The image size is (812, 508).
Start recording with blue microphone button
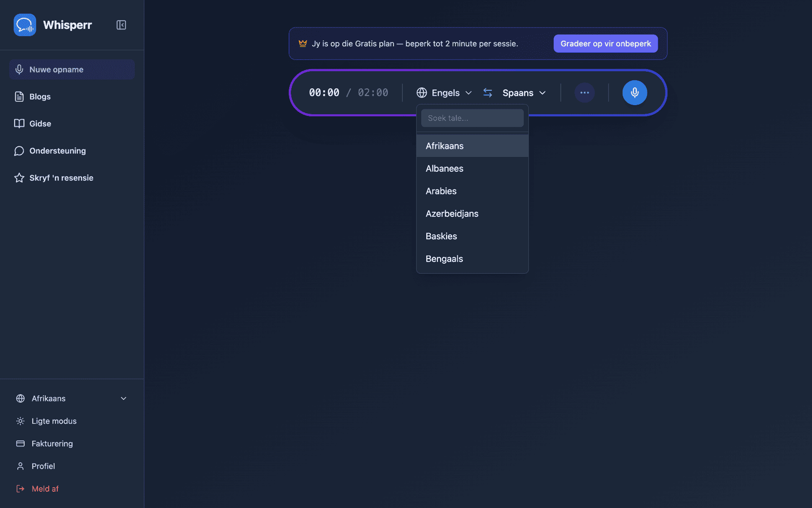tap(634, 92)
